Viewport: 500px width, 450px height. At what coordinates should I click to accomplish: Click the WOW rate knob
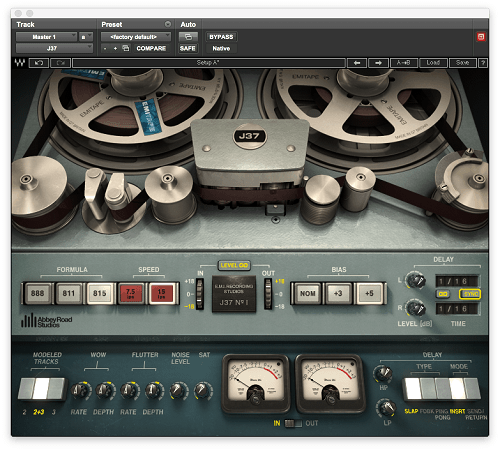(x=80, y=390)
